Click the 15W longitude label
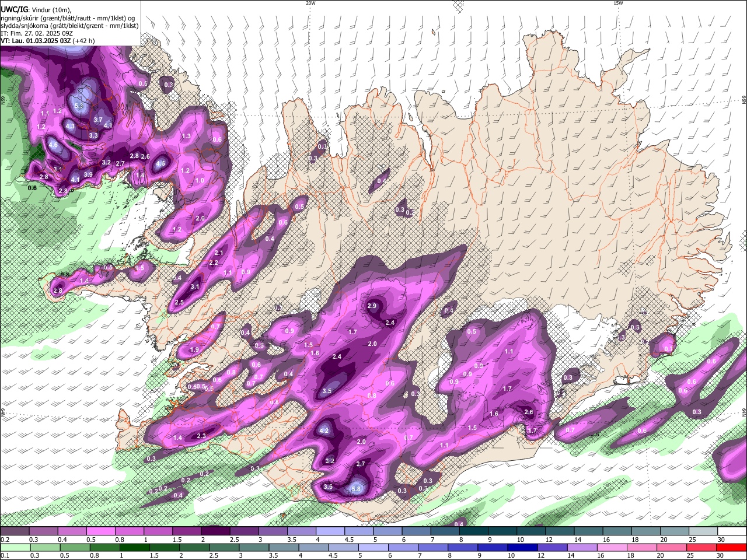The height and width of the screenshot is (560, 747). pos(618,3)
